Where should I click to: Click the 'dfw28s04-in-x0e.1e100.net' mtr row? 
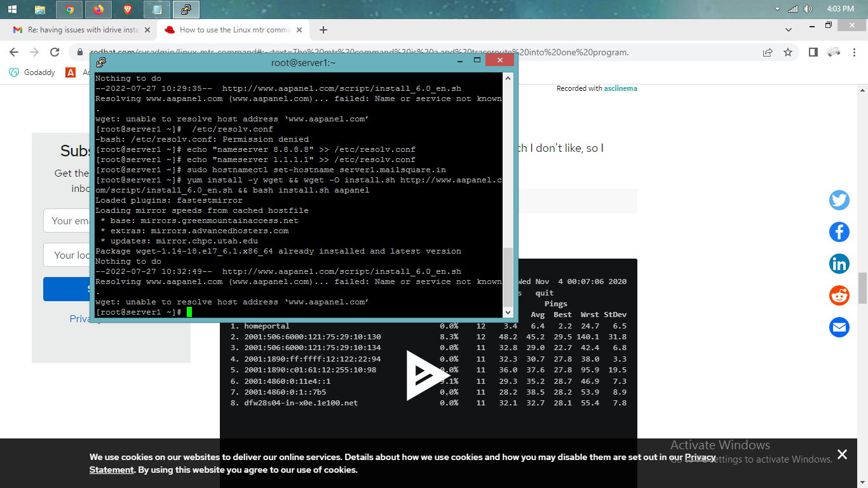[x=429, y=403]
